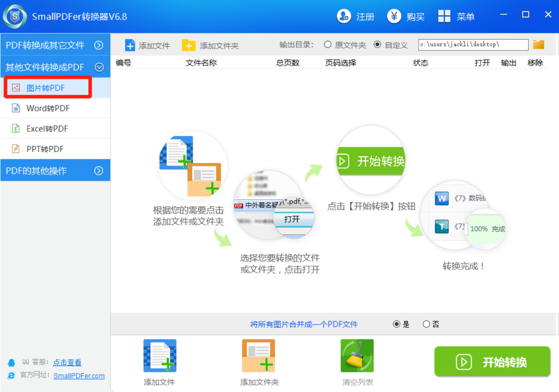Click the 输出 column header
559x392 pixels.
509,63
